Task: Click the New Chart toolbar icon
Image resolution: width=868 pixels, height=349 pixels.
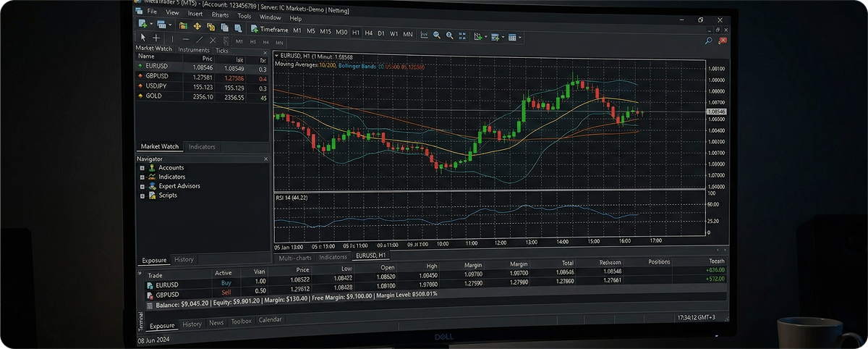Action: 143,24
